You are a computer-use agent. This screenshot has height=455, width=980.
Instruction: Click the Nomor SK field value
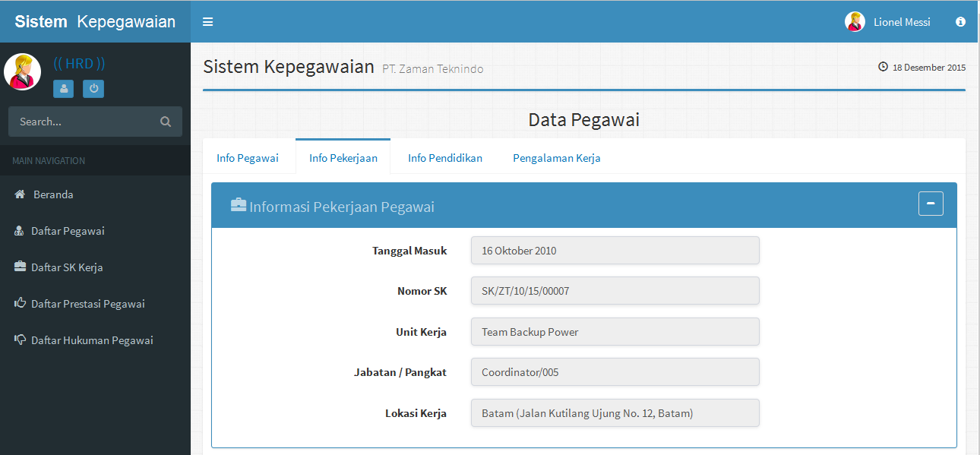(615, 290)
